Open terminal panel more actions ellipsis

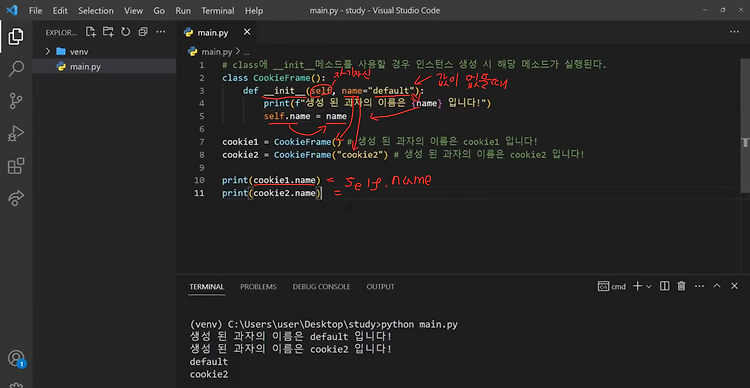pos(699,286)
